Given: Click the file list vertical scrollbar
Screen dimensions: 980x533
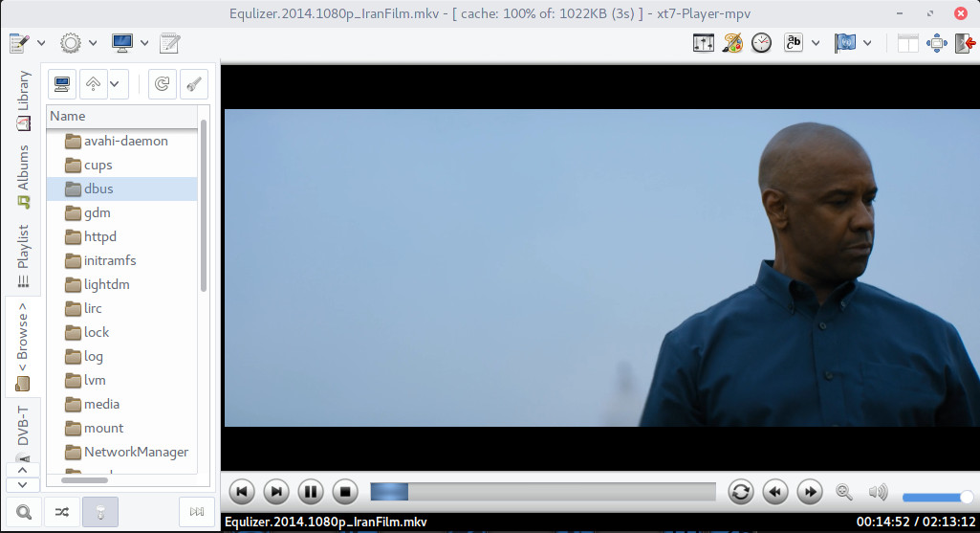Looking at the screenshot, I should 203,205.
